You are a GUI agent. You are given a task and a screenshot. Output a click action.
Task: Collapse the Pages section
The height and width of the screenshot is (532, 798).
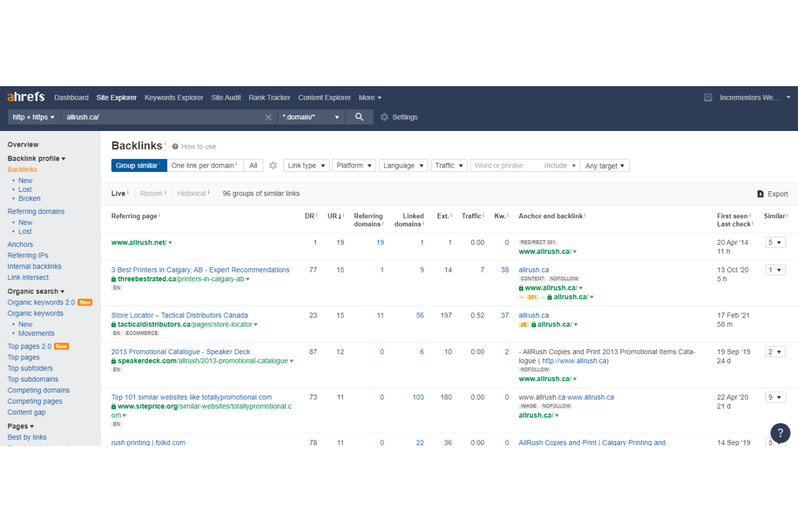(20, 426)
